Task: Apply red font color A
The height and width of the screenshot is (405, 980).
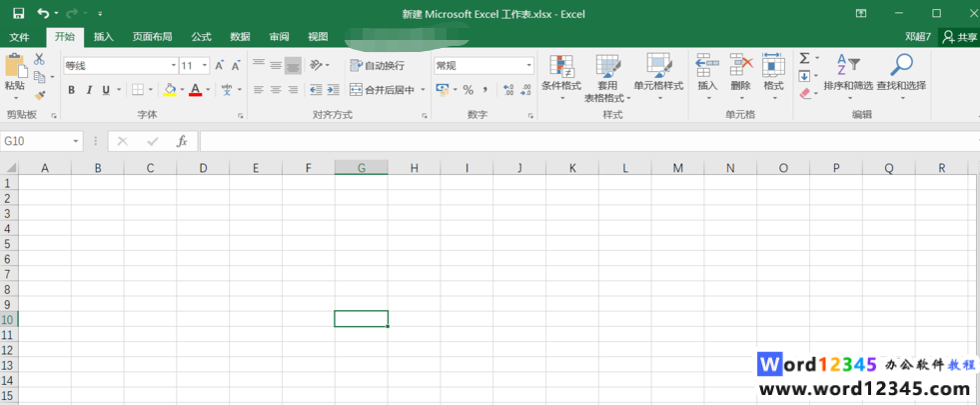Action: [196, 90]
